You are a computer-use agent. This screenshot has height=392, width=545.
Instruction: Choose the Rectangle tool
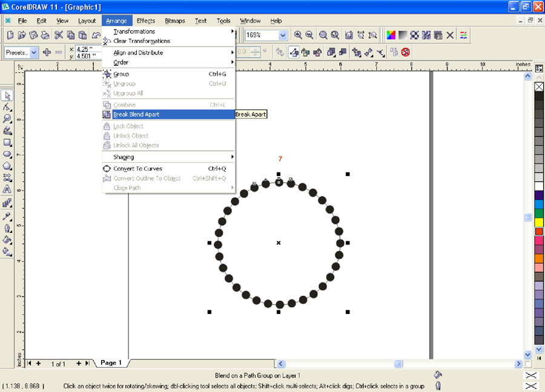(x=7, y=143)
